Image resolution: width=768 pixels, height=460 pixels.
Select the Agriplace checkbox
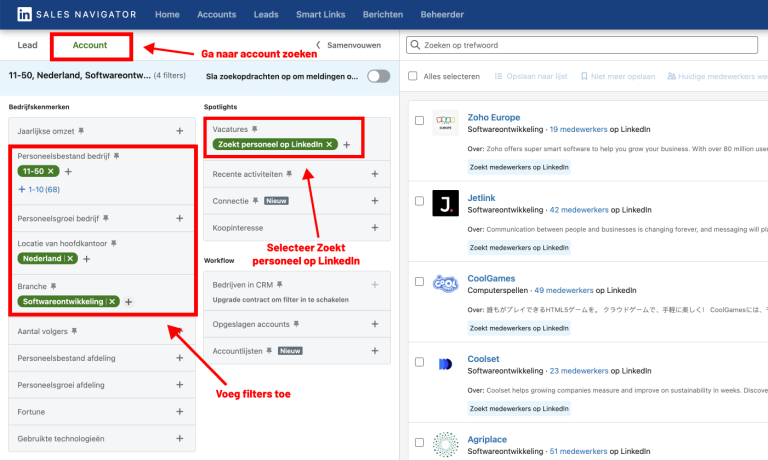(419, 442)
